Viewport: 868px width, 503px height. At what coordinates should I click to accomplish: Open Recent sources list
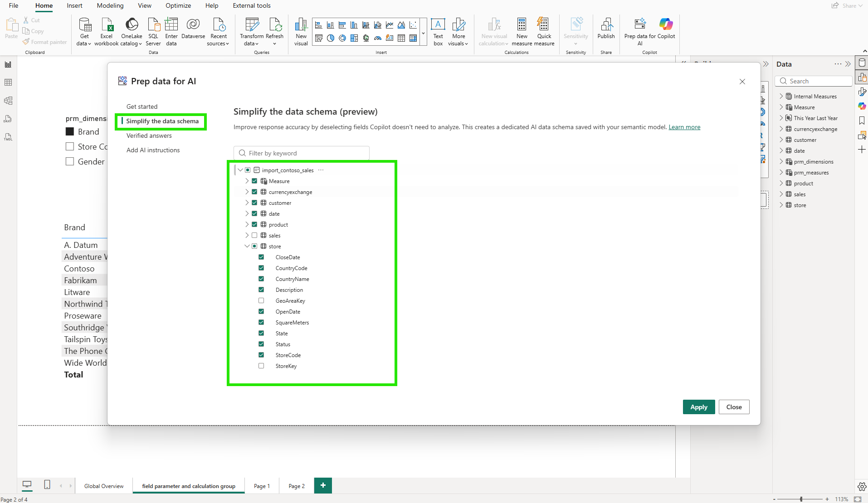point(218,32)
